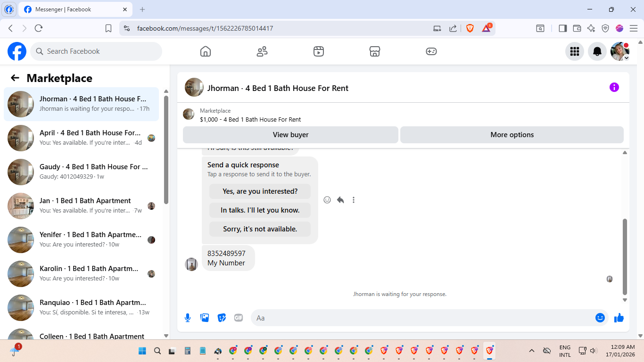Click the browser back arrow
This screenshot has width=644, height=362.
click(10, 28)
